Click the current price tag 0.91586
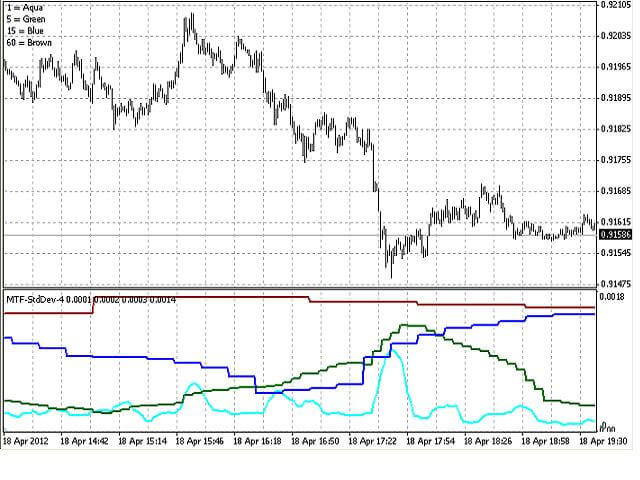This screenshot has height=480, width=640. (616, 235)
